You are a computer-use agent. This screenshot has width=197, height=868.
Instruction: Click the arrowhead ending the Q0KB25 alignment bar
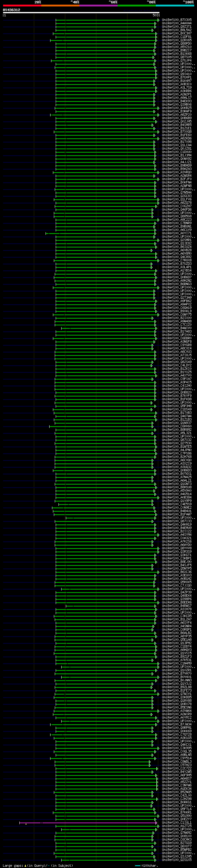158,108
